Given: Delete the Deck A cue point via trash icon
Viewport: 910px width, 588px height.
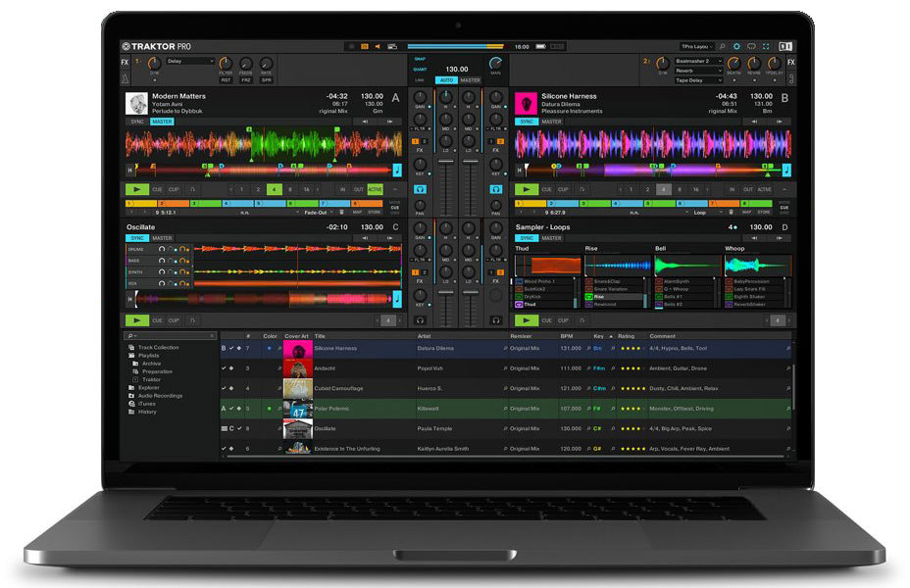Looking at the screenshot, I should [x=341, y=212].
